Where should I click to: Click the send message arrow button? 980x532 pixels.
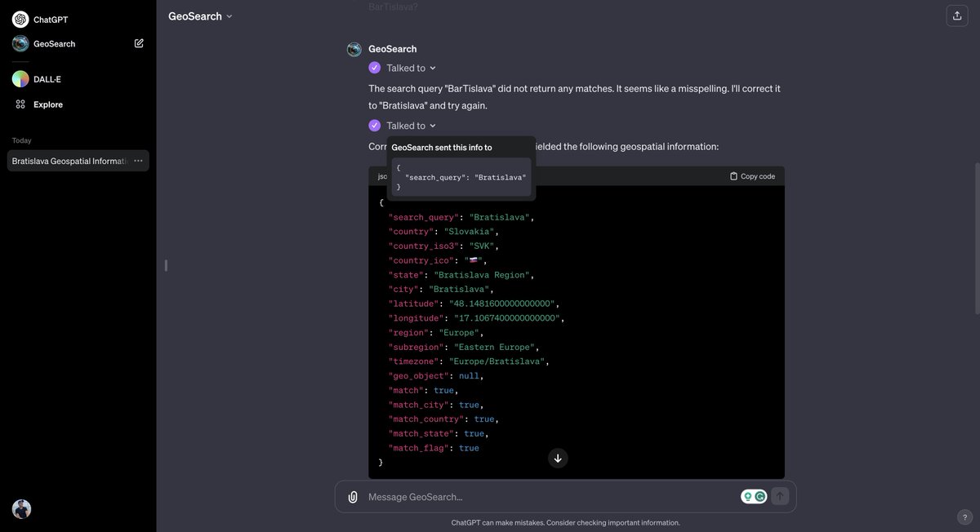(x=780, y=496)
